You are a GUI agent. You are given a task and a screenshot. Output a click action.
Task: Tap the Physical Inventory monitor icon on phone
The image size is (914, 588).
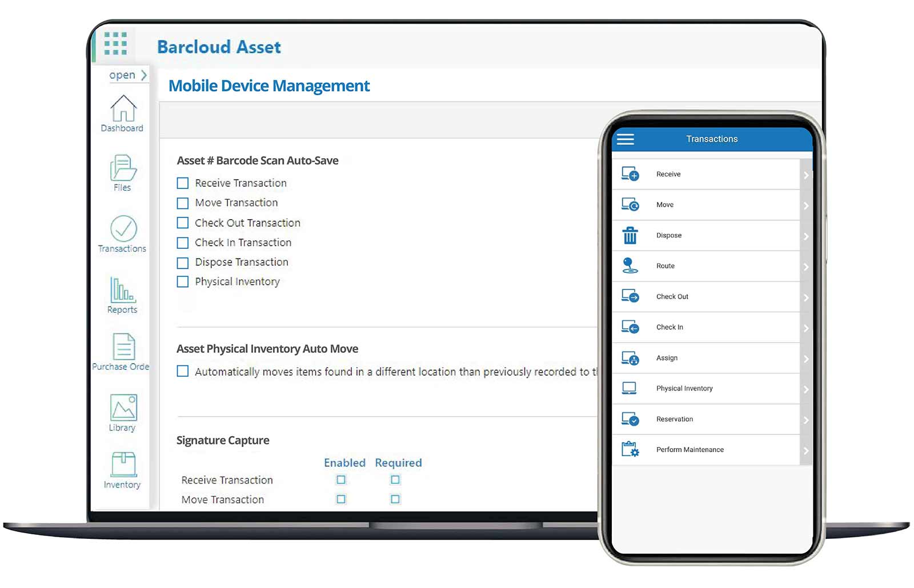(629, 388)
